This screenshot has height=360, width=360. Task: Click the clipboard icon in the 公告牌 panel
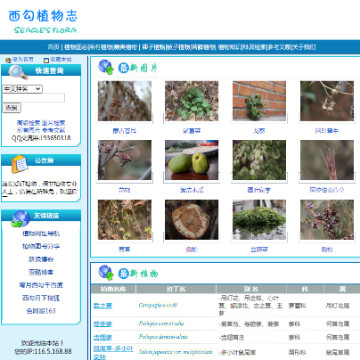pos(19,164)
